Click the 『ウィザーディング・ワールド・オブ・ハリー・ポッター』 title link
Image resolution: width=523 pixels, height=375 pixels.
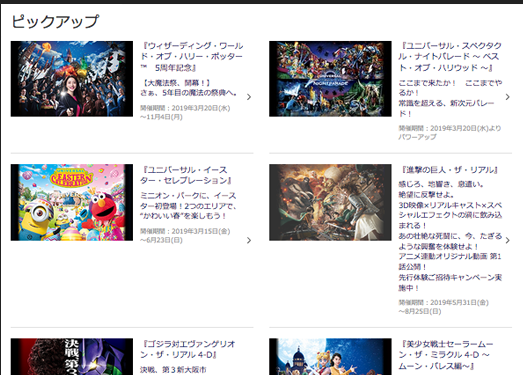(x=192, y=57)
